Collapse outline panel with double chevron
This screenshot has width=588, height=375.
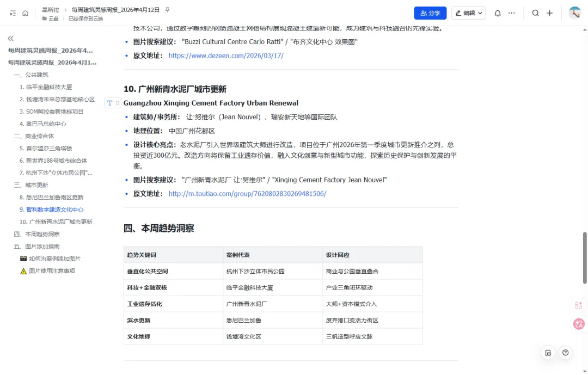pyautogui.click(x=10, y=38)
